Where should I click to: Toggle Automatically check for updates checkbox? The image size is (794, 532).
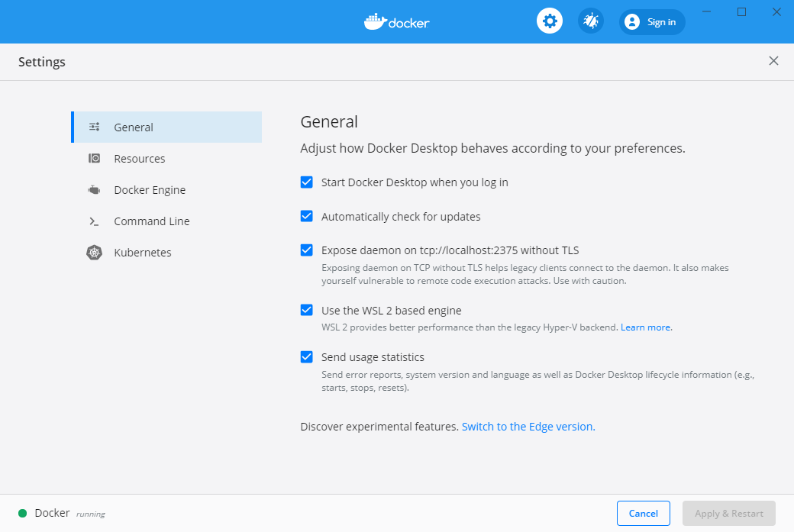(x=306, y=216)
